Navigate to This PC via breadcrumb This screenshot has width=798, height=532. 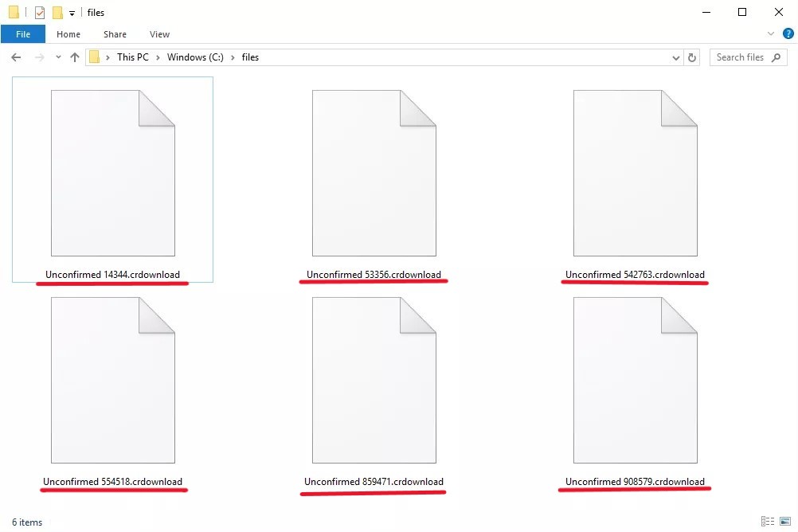coord(132,57)
